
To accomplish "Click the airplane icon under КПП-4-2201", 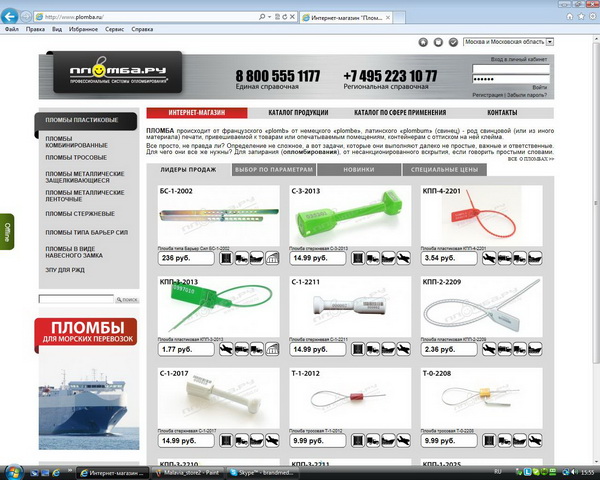I will pyautogui.click(x=489, y=258).
